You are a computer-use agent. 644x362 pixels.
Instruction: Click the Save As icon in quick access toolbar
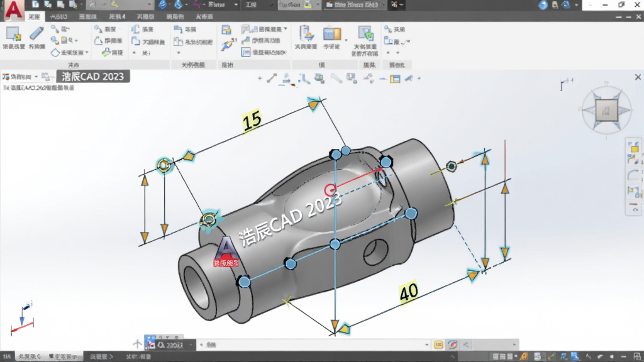[x=73, y=4]
